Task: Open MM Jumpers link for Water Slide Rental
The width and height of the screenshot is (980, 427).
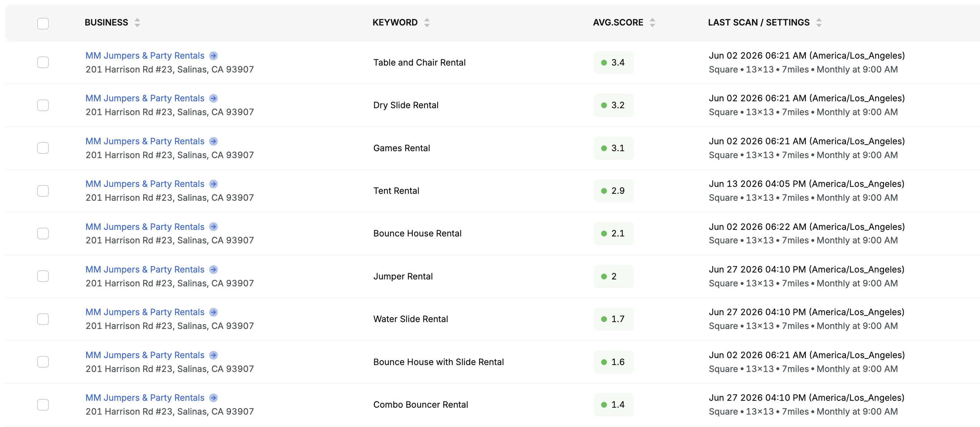Action: tap(145, 312)
